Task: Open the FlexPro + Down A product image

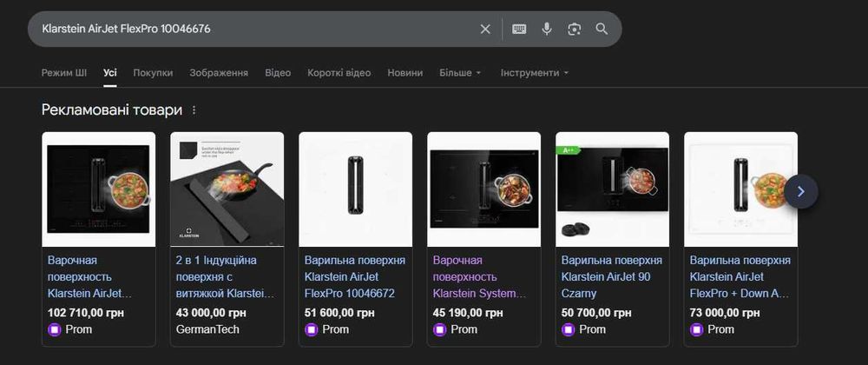Action: tap(740, 189)
